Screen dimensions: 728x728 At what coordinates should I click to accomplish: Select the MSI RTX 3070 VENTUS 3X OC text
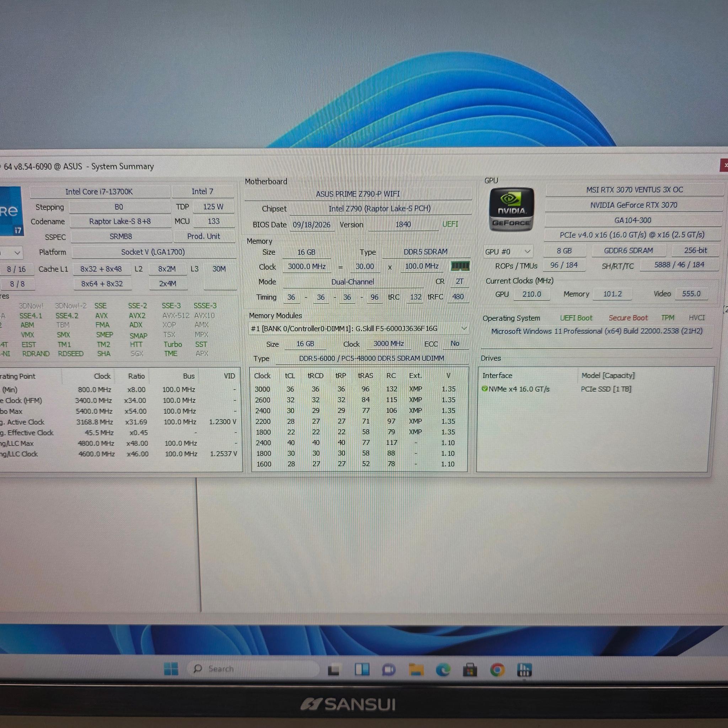click(634, 189)
